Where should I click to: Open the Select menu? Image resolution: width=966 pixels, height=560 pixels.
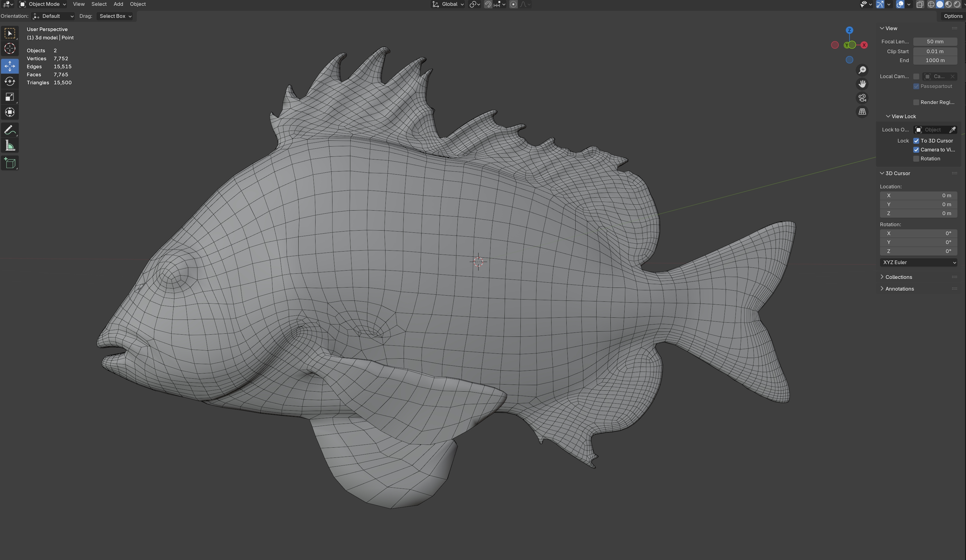(x=99, y=4)
